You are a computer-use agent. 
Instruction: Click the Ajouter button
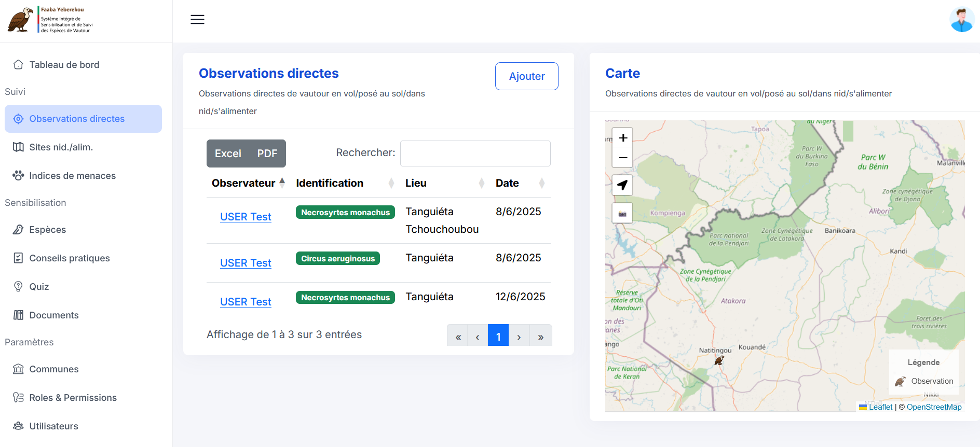point(526,76)
